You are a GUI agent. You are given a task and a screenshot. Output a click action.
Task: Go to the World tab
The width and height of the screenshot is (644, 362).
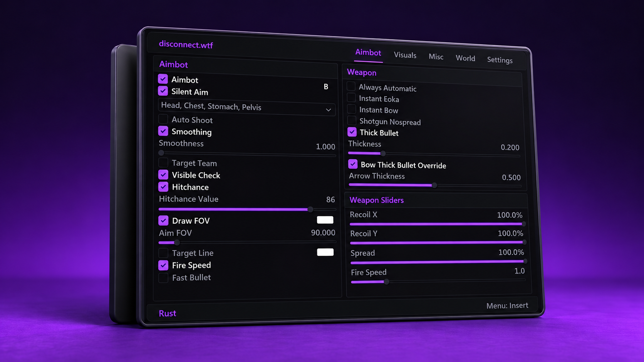tap(465, 58)
